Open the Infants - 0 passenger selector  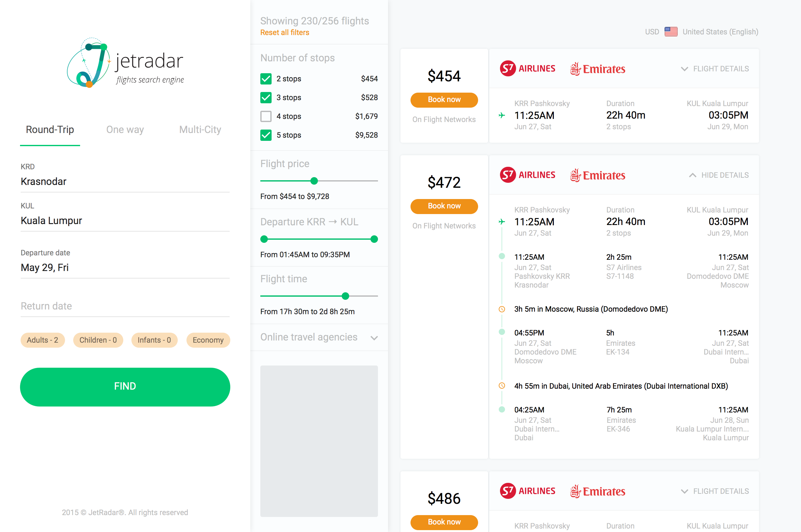[154, 340]
